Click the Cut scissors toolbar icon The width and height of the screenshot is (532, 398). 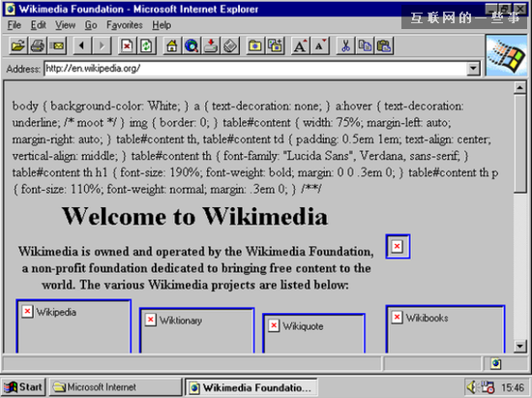[x=345, y=46]
